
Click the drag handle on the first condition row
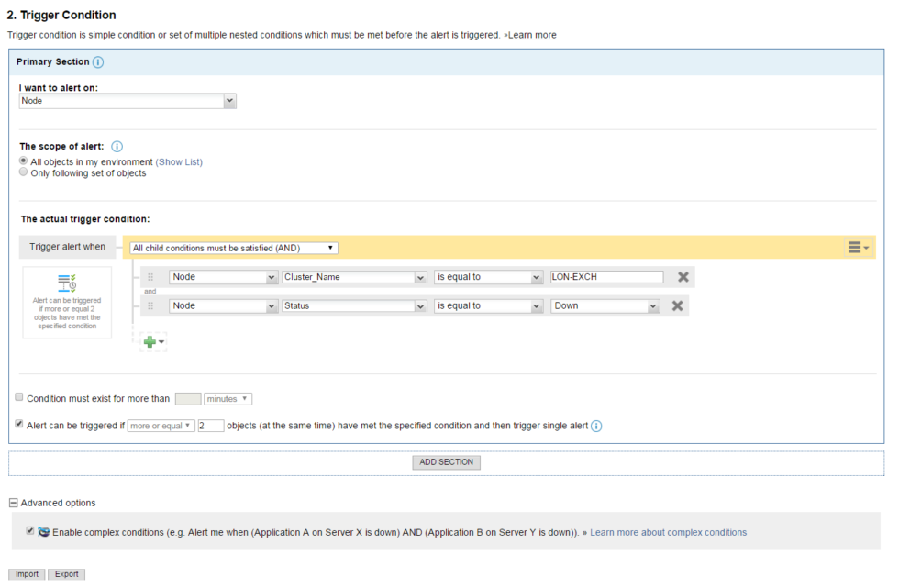(150, 276)
